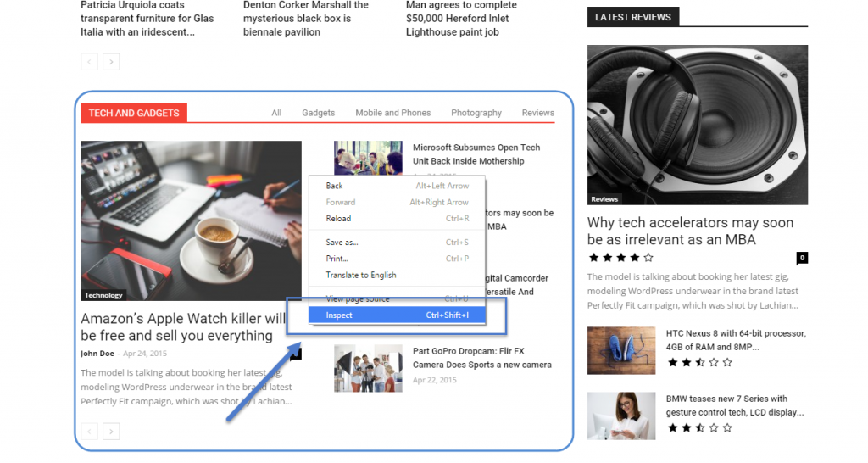The image size is (868, 463).
Task: Open the Photography filter tab
Action: click(x=476, y=113)
